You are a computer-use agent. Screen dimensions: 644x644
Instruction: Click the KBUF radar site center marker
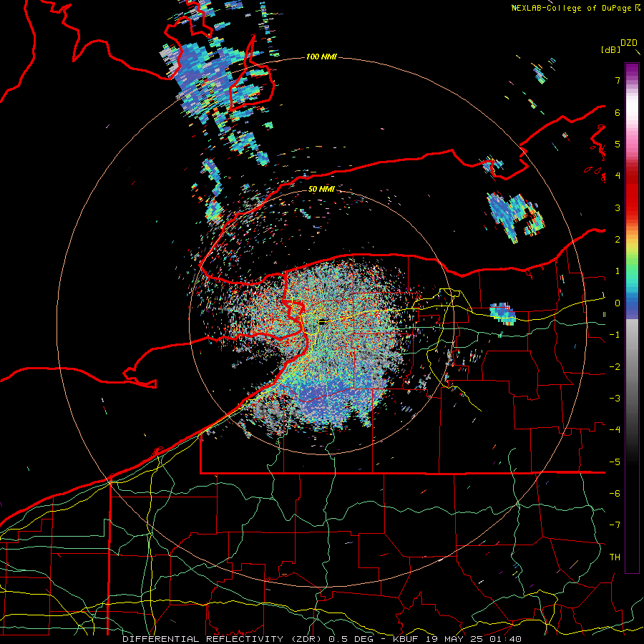(322, 321)
